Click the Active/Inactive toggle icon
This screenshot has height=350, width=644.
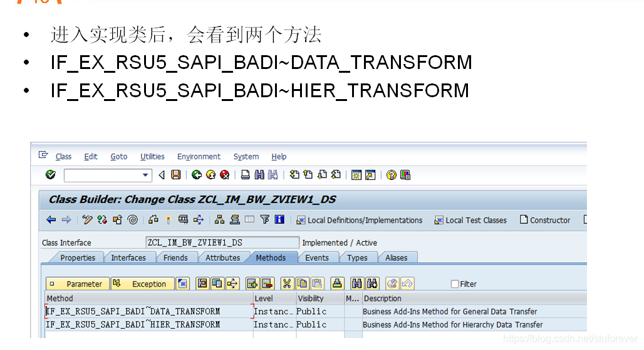[x=102, y=220]
